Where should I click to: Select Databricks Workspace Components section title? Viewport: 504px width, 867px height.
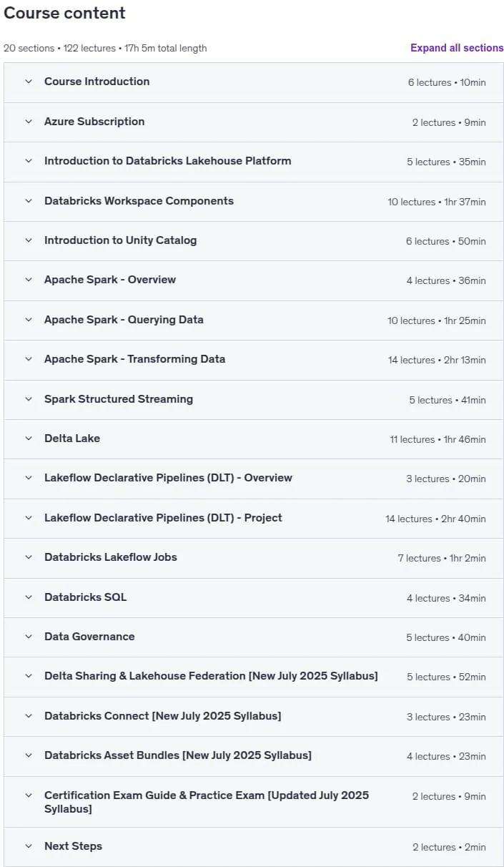coord(139,201)
